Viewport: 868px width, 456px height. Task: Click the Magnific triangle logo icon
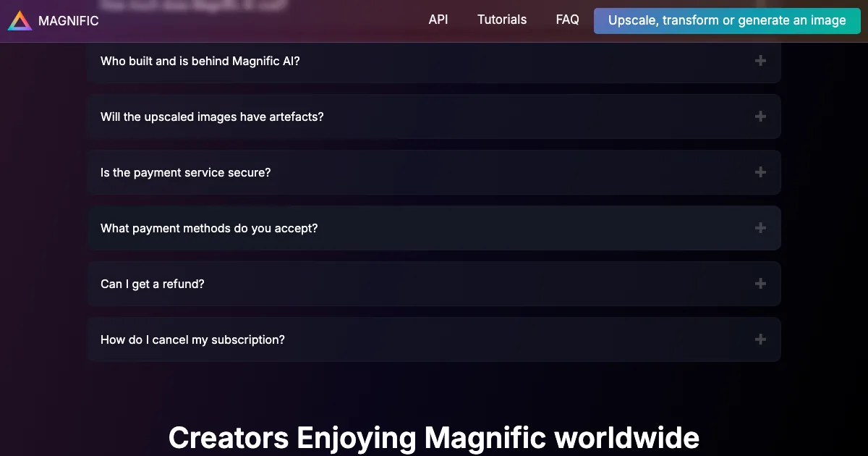[20, 21]
